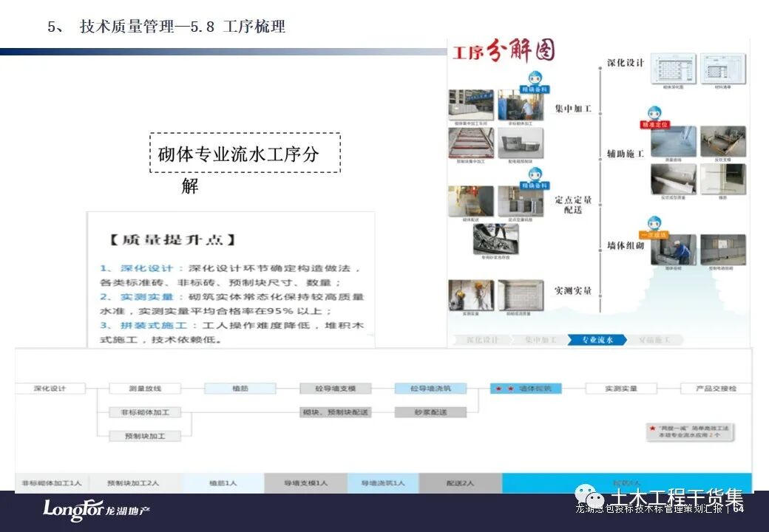Click the 砌体深化图 drawing icon under 深化设计

coord(674,69)
